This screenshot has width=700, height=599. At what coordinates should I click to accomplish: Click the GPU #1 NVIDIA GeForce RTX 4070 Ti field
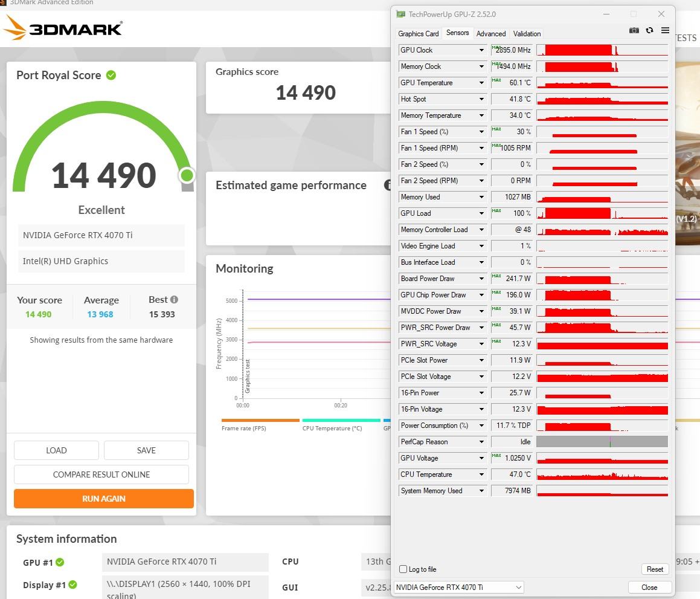185,562
